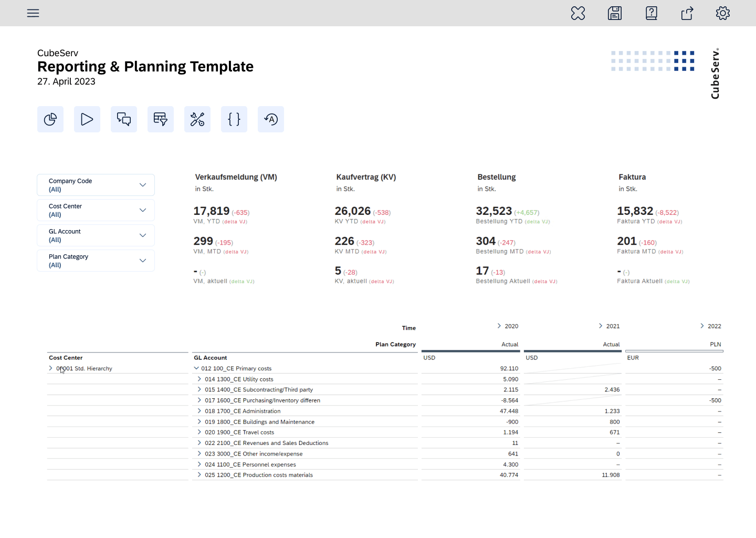Open the script braces icon
This screenshot has width=756, height=538.
pos(234,119)
